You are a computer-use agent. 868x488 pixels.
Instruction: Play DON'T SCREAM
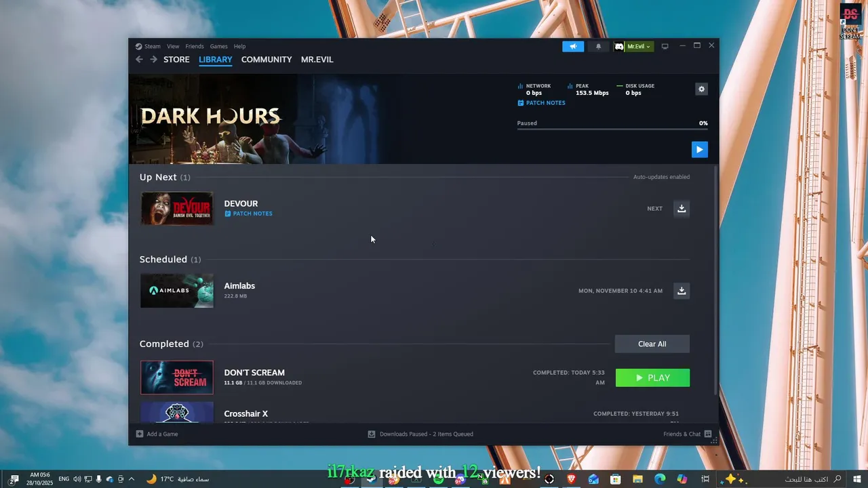pyautogui.click(x=652, y=378)
